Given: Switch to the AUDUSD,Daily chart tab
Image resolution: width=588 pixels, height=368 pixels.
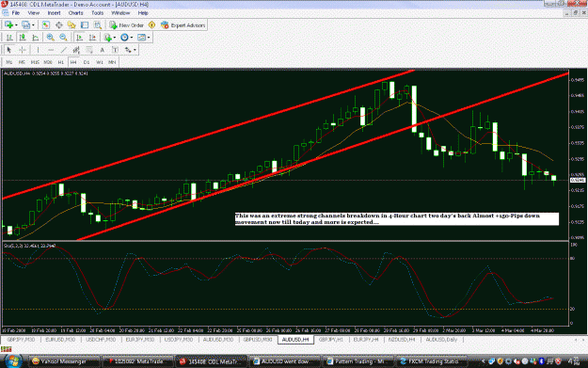Looking at the screenshot, I should tap(441, 340).
